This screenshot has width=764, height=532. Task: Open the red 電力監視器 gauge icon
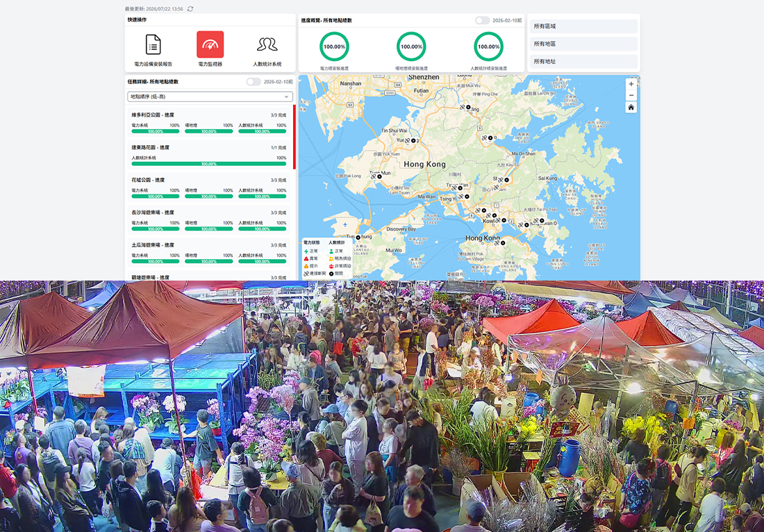(x=210, y=44)
